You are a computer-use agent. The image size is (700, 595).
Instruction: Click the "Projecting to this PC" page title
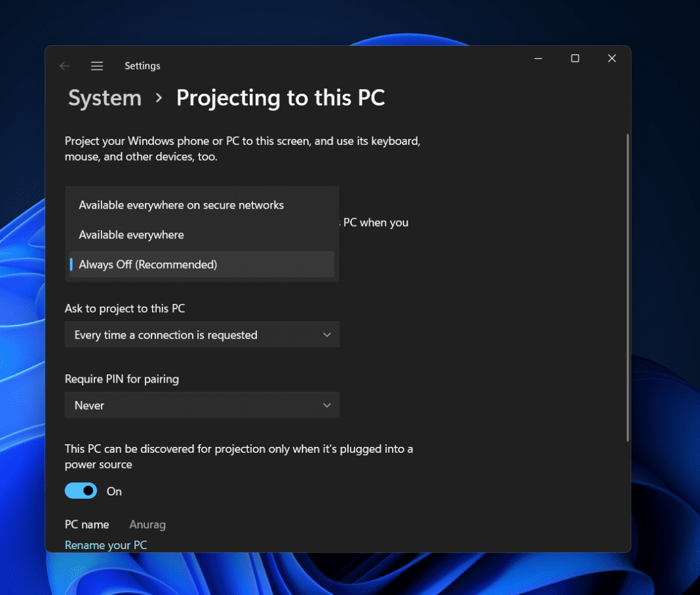(x=281, y=98)
